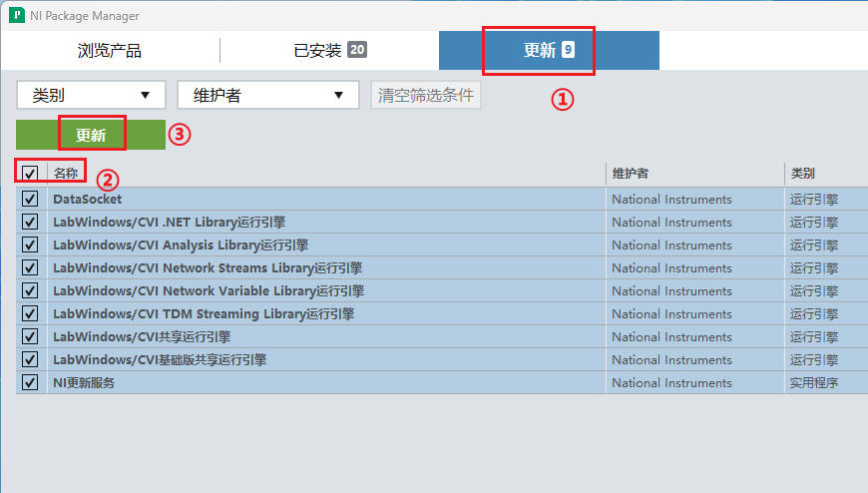Select LabWindows/CVI TDM Streaming Library运行引擎 name
868x493 pixels.
[204, 314]
